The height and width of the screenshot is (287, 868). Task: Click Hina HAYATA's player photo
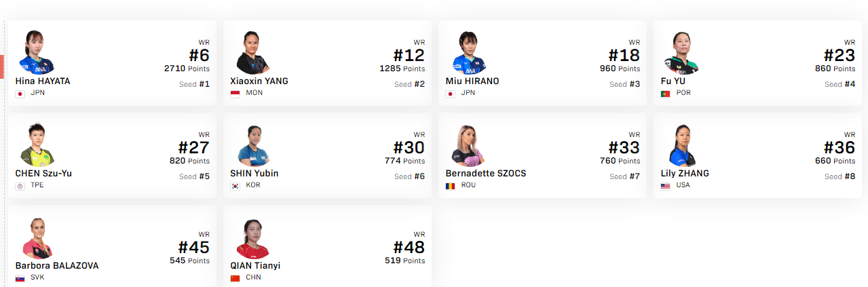tap(37, 52)
